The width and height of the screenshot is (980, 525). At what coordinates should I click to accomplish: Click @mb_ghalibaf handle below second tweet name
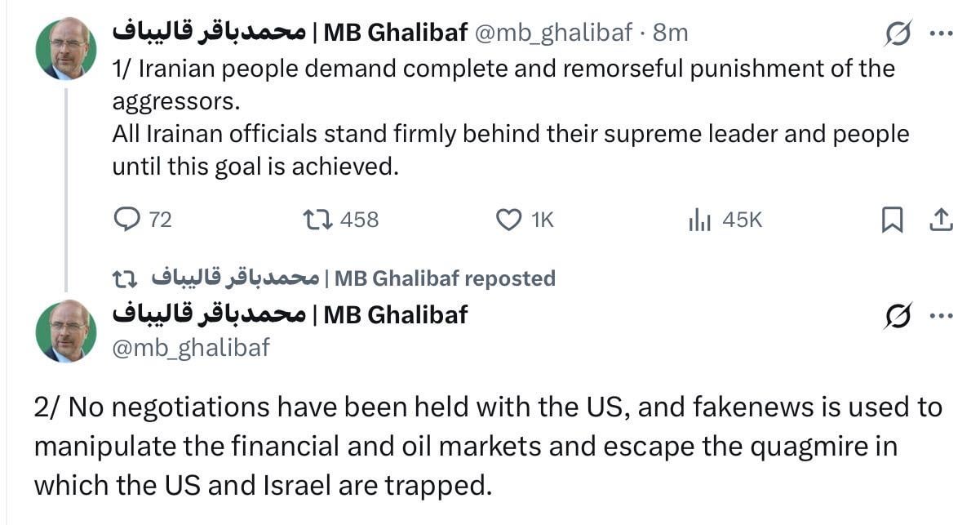point(190,347)
